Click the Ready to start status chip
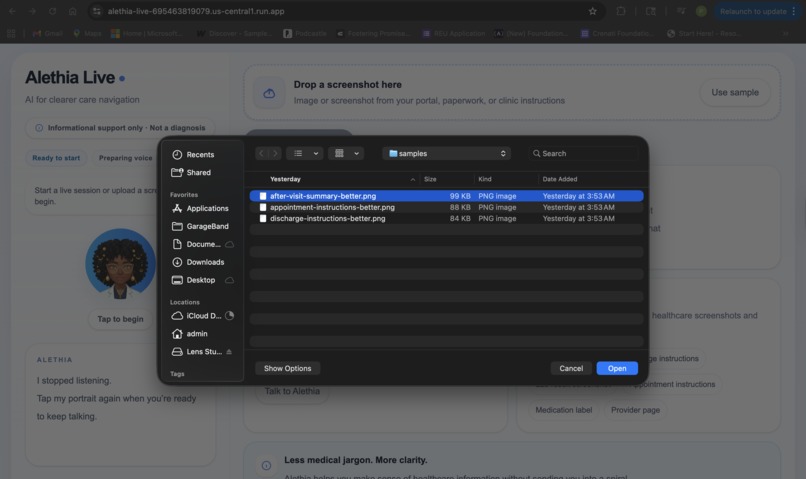The image size is (806, 479). coord(56,158)
